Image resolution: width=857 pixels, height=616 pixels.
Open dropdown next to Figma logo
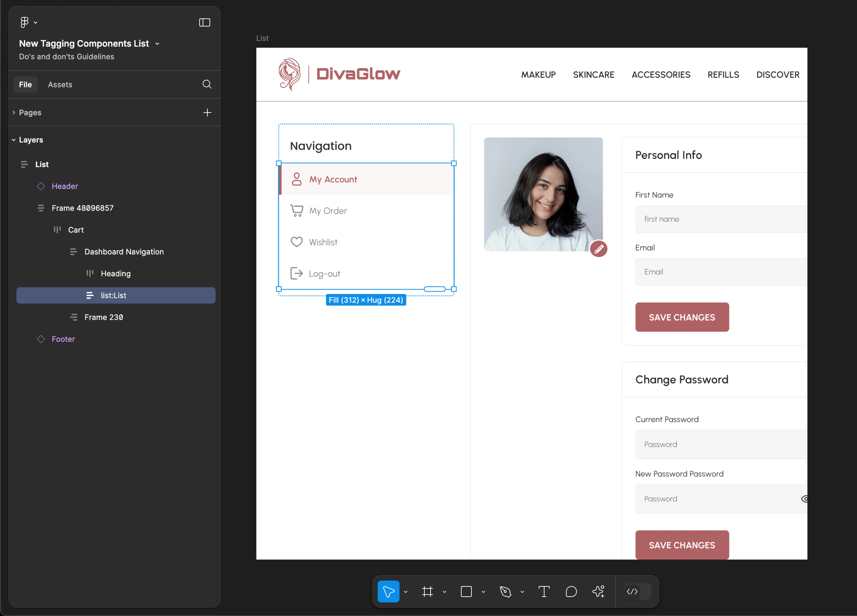coord(36,23)
